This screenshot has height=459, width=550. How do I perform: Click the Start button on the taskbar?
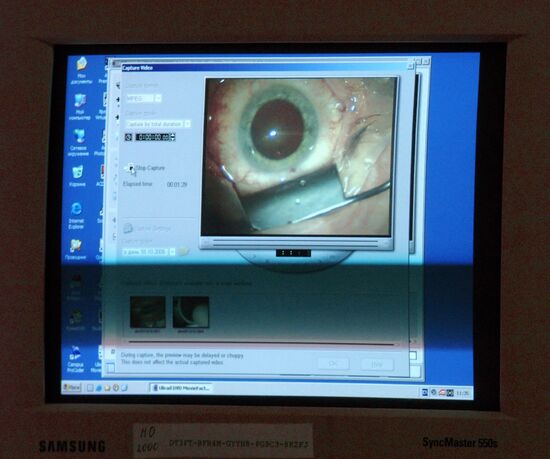click(x=72, y=387)
